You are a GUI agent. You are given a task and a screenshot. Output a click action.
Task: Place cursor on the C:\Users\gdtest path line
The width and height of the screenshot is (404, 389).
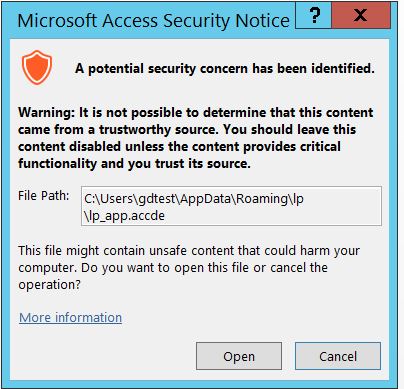(194, 199)
